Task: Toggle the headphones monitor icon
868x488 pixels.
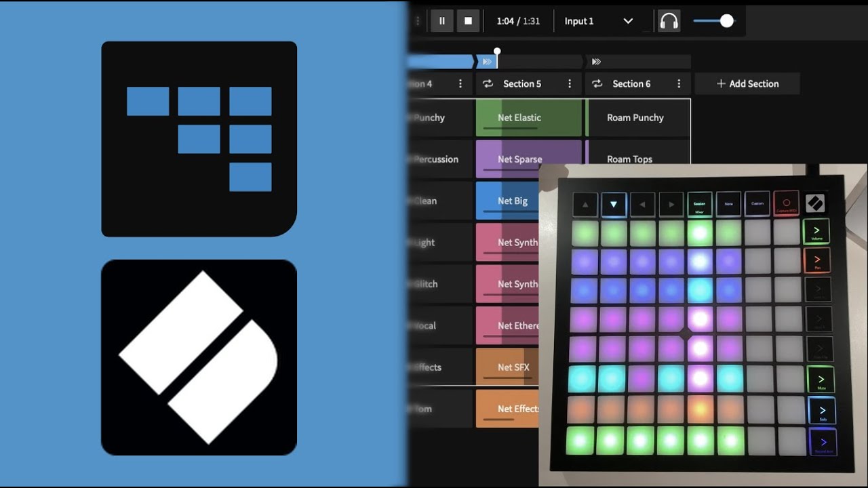Action: (x=669, y=21)
